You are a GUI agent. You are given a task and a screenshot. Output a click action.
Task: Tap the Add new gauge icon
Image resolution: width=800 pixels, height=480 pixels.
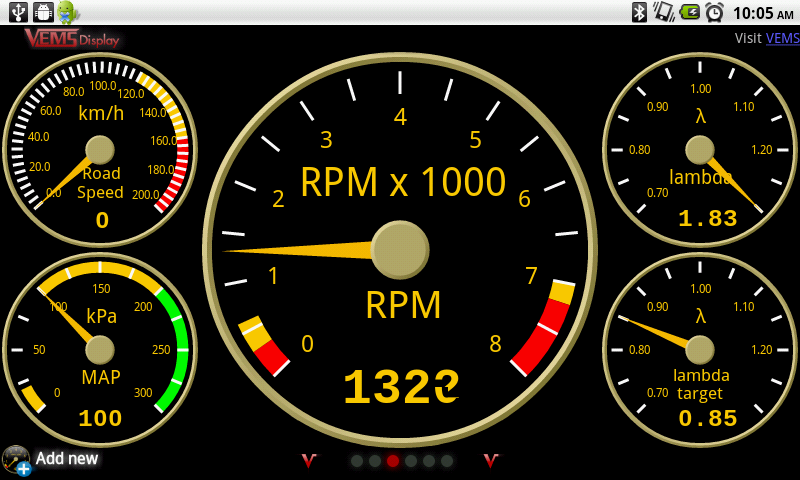(x=17, y=460)
